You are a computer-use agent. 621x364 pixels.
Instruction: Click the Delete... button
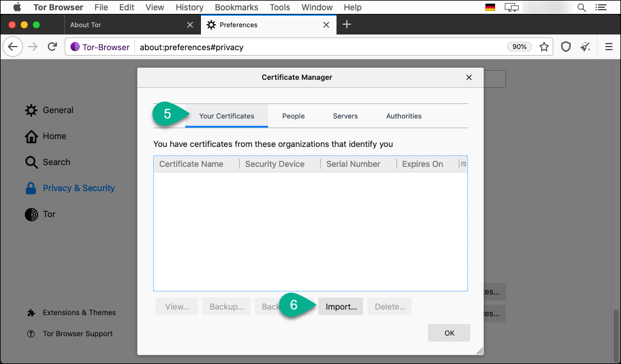click(390, 307)
